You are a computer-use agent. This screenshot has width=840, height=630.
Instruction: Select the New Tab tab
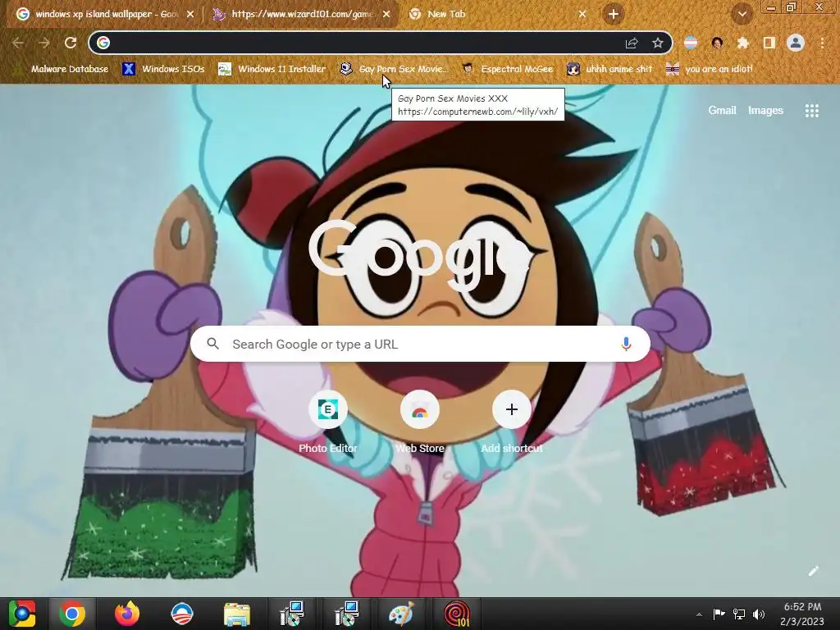[x=498, y=14]
